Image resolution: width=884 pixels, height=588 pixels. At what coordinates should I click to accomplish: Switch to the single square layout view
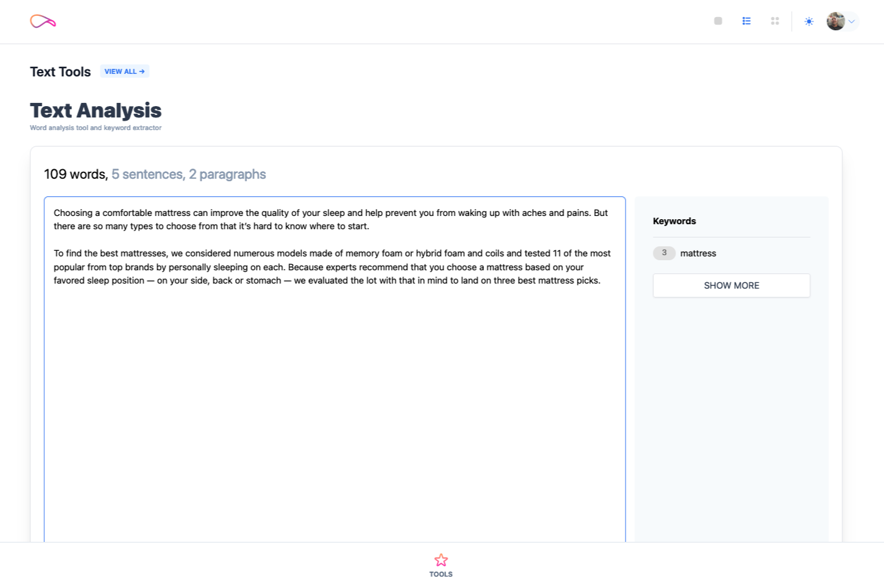[x=718, y=21]
